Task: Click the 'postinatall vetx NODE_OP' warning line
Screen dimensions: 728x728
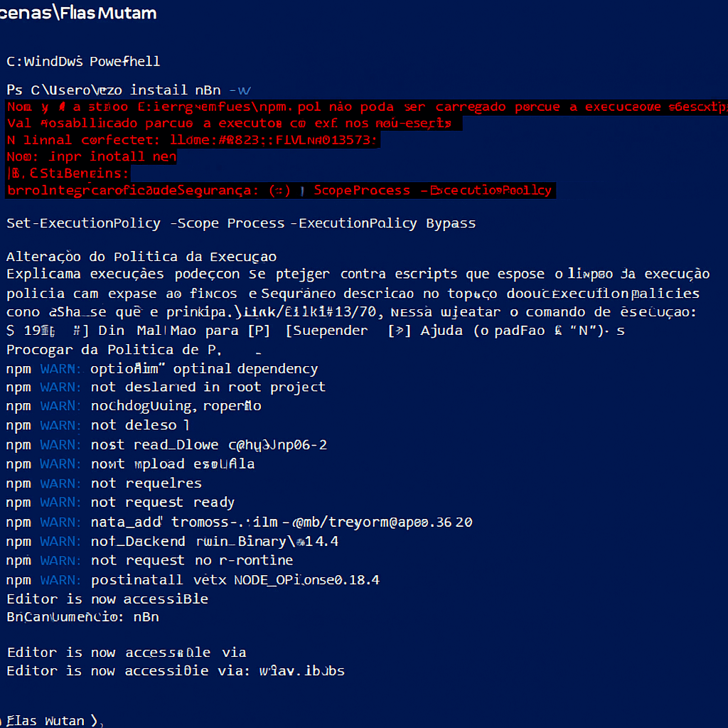Action: (235, 580)
